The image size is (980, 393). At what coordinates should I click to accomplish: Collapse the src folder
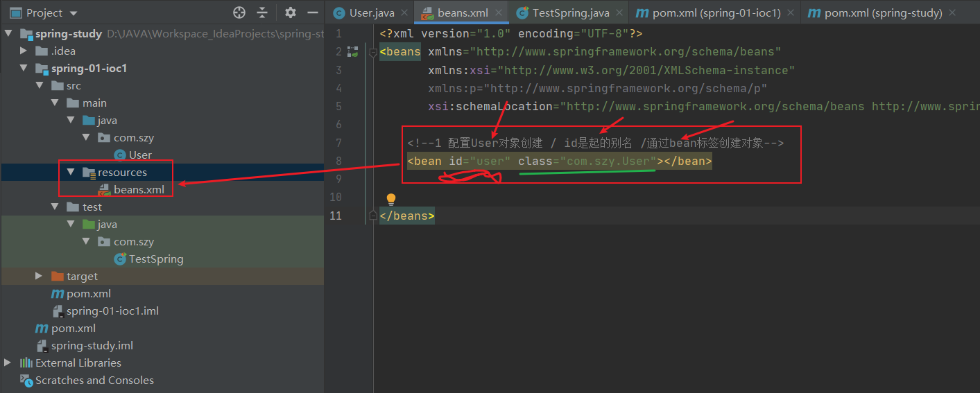click(x=40, y=86)
